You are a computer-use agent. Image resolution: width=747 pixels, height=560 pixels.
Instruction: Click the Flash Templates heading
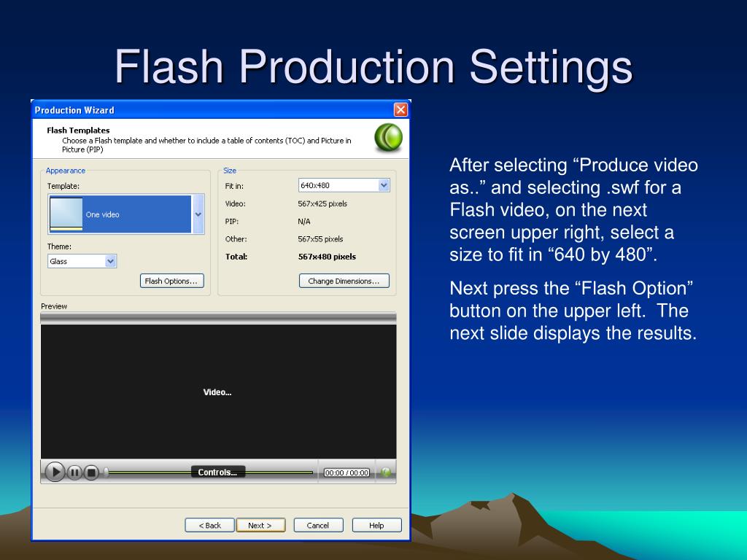[x=78, y=130]
